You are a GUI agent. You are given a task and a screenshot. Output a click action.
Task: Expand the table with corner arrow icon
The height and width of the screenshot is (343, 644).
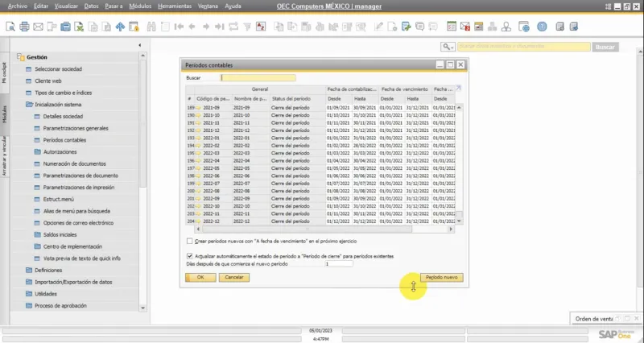458,89
